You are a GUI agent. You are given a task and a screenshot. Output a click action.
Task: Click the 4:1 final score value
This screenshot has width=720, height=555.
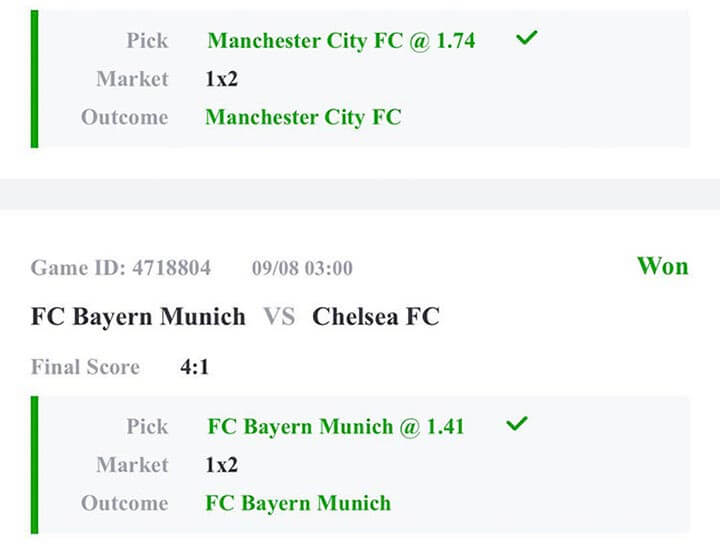click(194, 367)
